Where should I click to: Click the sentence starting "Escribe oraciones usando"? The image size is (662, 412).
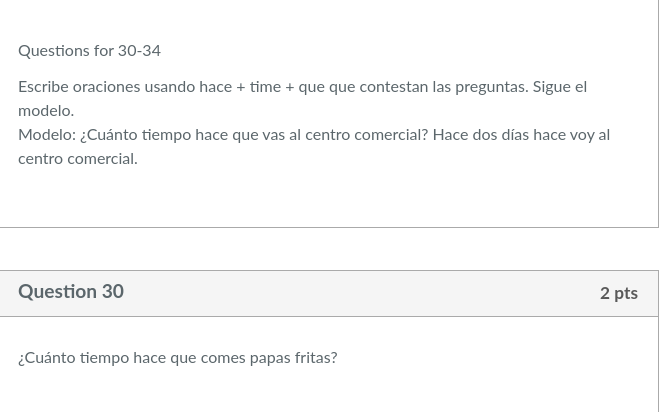point(200,87)
